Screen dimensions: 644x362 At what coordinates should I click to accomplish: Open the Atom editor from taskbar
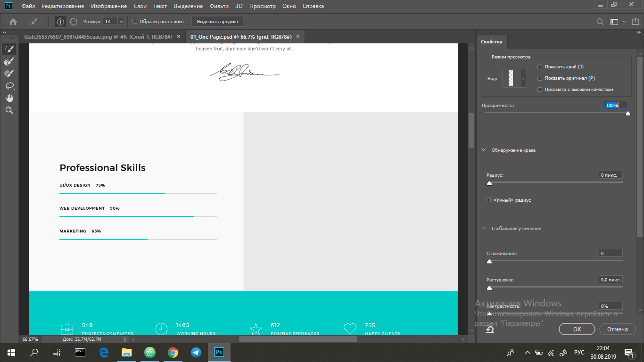[150, 352]
